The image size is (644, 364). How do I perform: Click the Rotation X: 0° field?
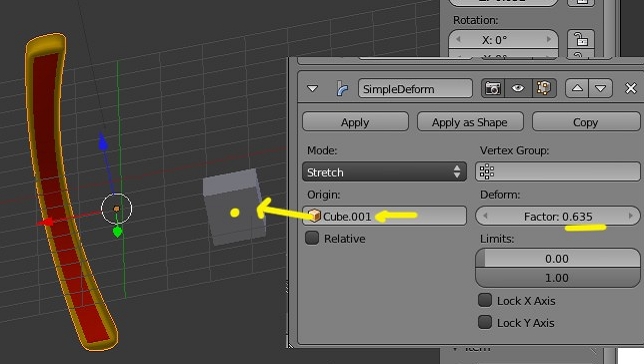[x=503, y=40]
